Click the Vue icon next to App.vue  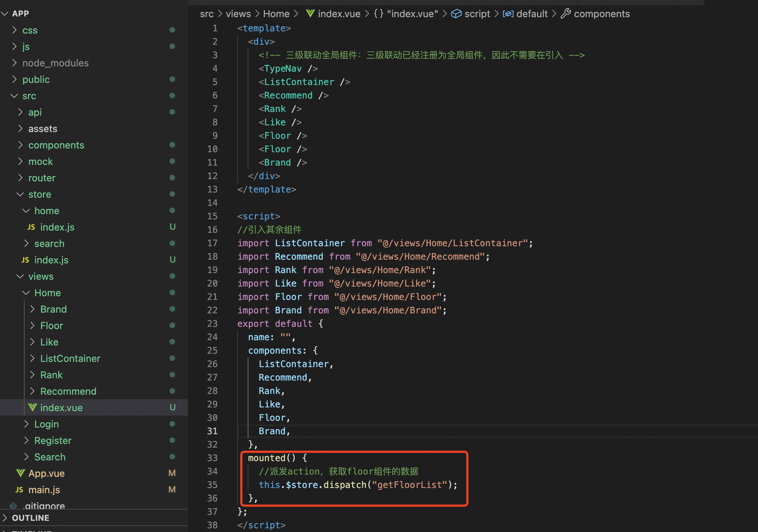pyautogui.click(x=21, y=473)
